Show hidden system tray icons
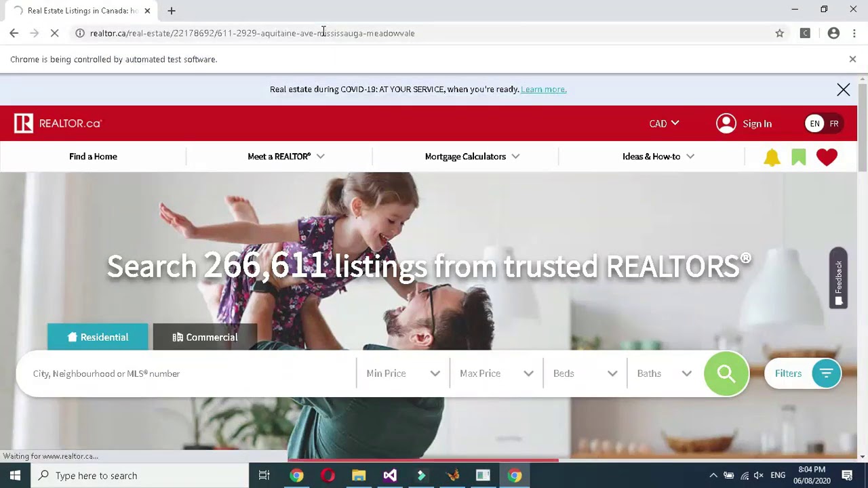Screen dimensions: 868x488 tap(713, 476)
